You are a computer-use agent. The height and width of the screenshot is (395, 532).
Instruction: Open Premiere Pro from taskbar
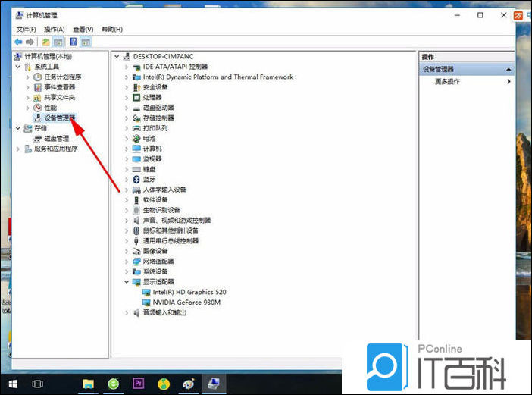pyautogui.click(x=139, y=384)
